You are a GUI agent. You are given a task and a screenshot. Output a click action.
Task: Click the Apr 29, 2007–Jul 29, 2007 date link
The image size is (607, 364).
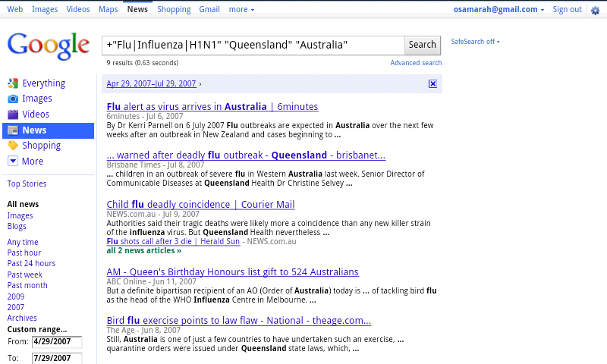[151, 83]
